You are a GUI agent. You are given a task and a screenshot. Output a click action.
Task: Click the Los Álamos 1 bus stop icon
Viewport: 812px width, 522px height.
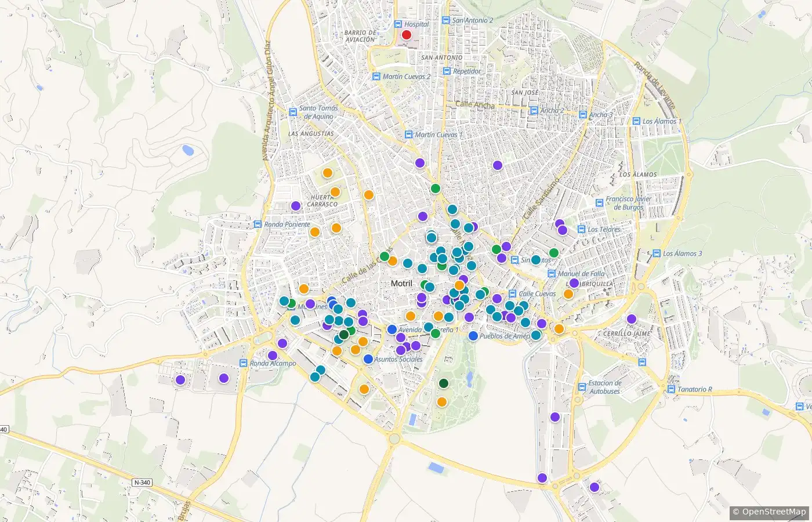636,122
